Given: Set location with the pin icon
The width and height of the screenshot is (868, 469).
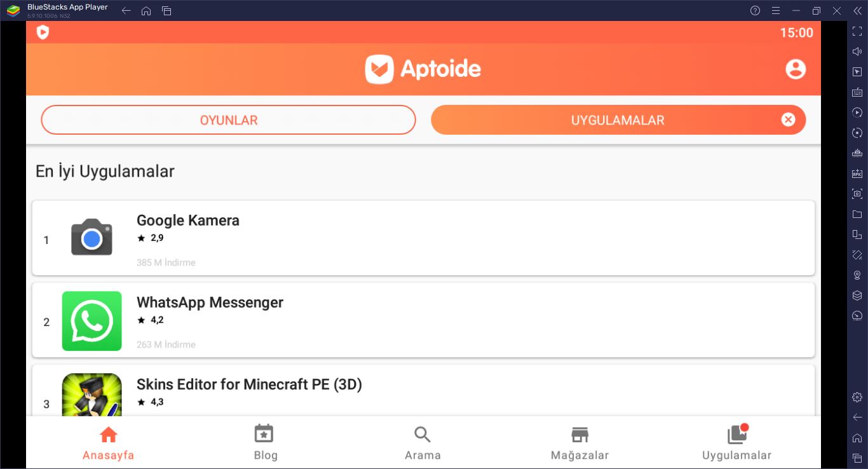Looking at the screenshot, I should pyautogui.click(x=857, y=275).
